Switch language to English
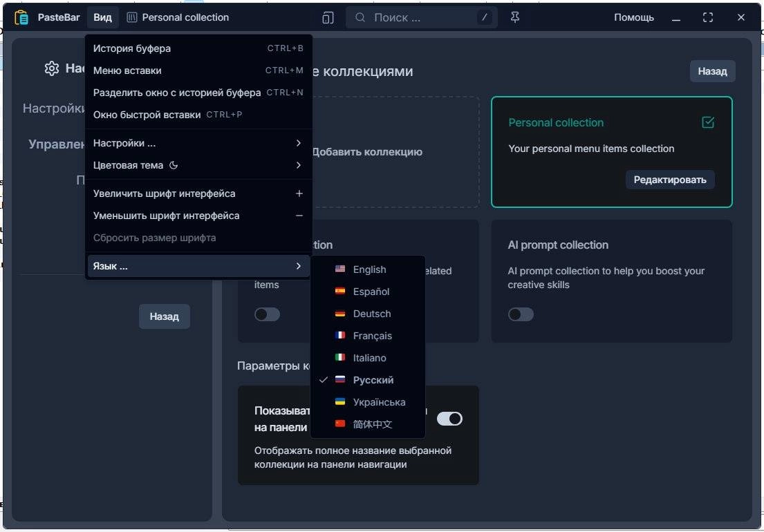Viewport: 764px width, 532px height. (368, 269)
